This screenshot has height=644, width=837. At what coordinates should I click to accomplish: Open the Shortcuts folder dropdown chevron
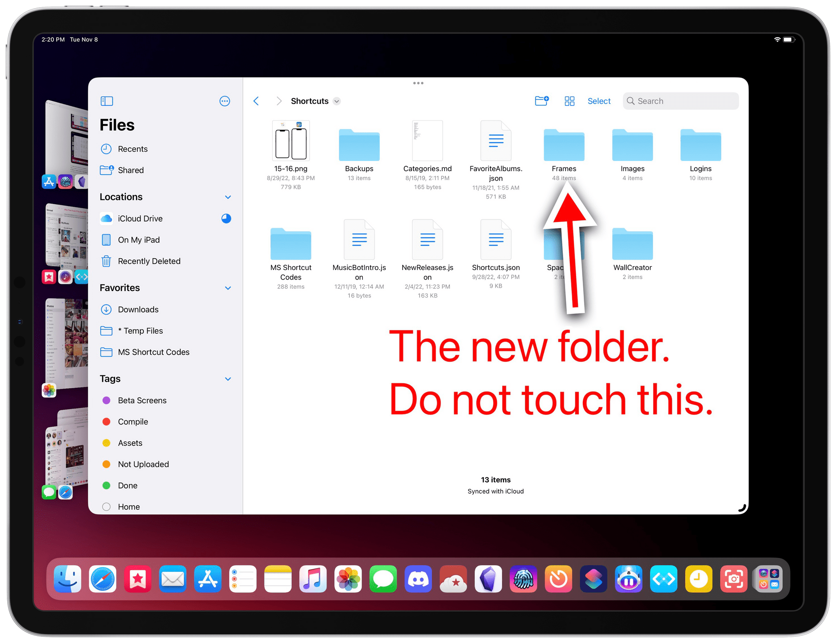(x=339, y=100)
